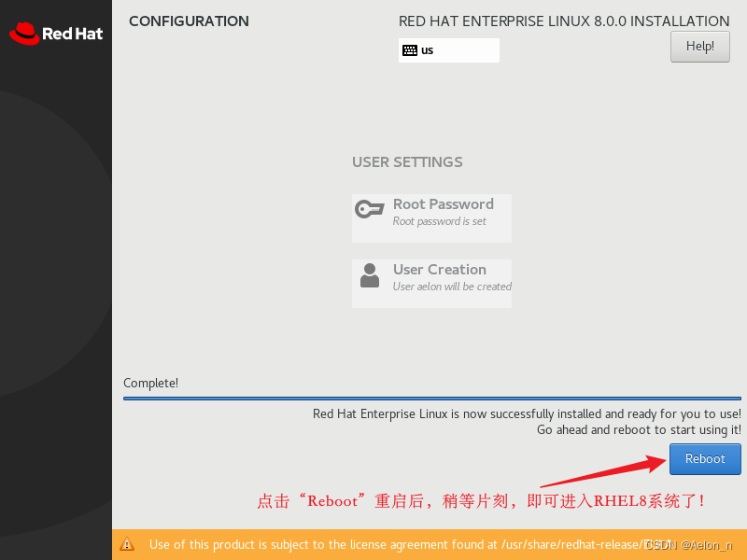Image resolution: width=747 pixels, height=560 pixels.
Task: Click the Red Hat fedora logo
Action: [x=24, y=34]
